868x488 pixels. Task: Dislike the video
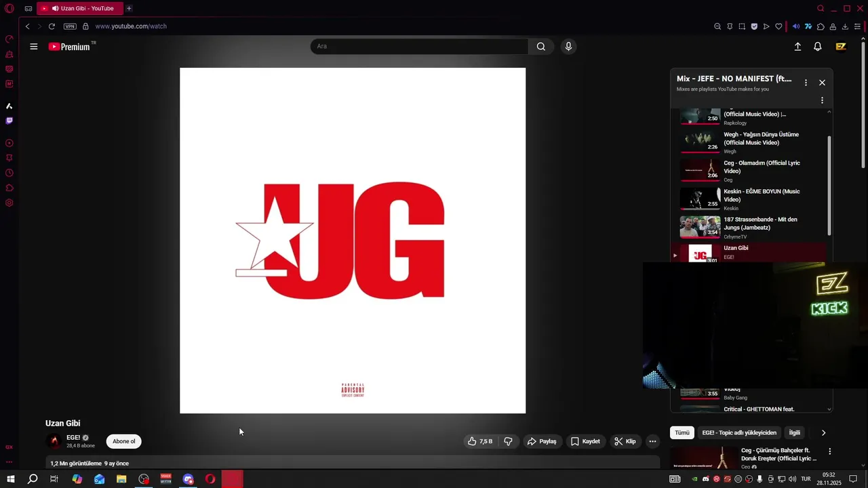pos(508,441)
